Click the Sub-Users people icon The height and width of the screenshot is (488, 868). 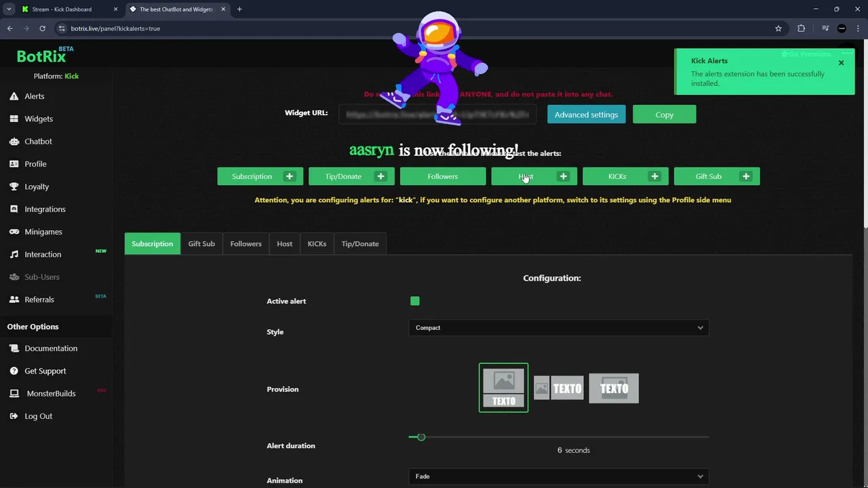point(14,277)
